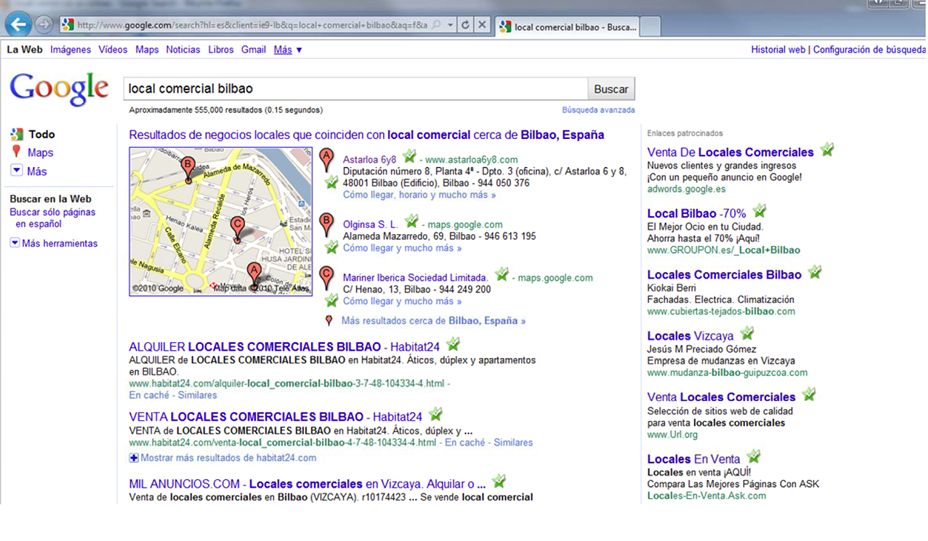
Task: Open Astarloa 6y8 'Cómo llegar, horario' link
Action: tap(419, 195)
